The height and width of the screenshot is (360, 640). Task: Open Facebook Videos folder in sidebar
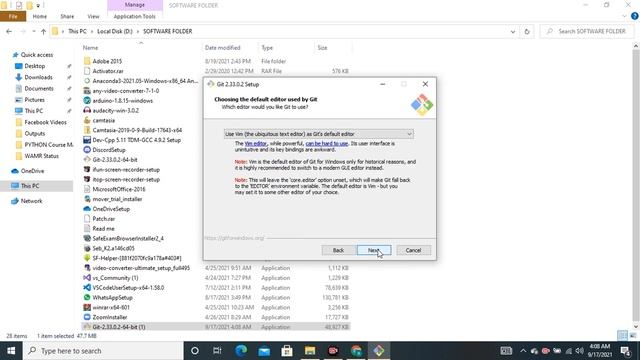pyautogui.click(x=45, y=122)
